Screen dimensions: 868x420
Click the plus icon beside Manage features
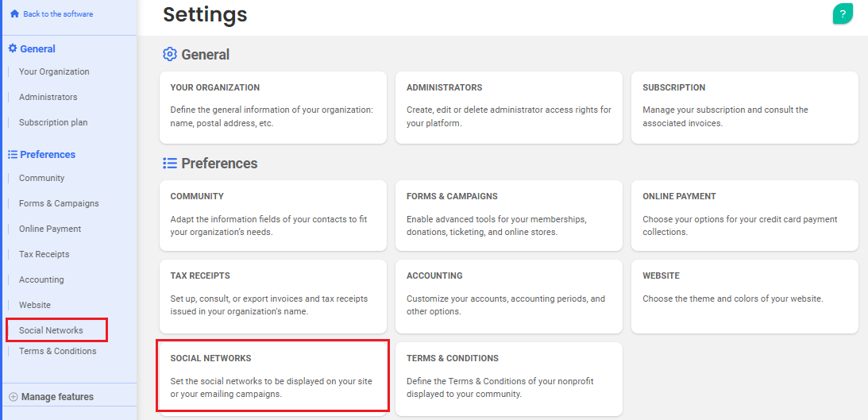click(14, 397)
